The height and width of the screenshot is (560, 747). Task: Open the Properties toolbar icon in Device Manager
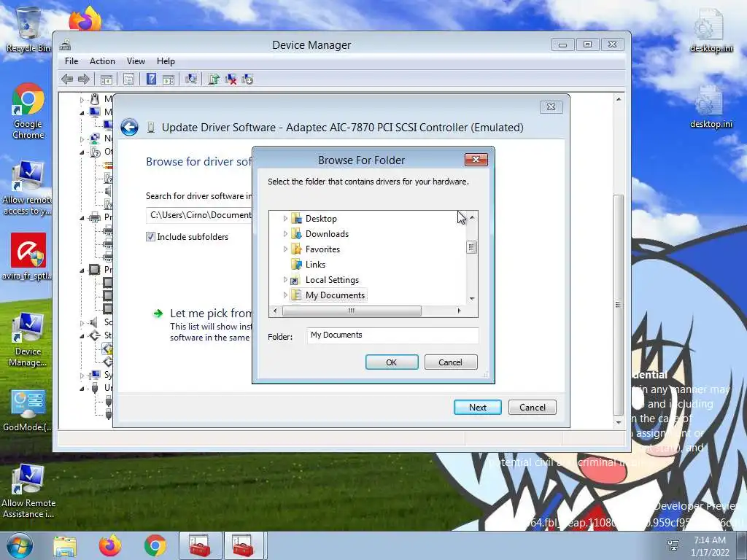[x=128, y=79]
